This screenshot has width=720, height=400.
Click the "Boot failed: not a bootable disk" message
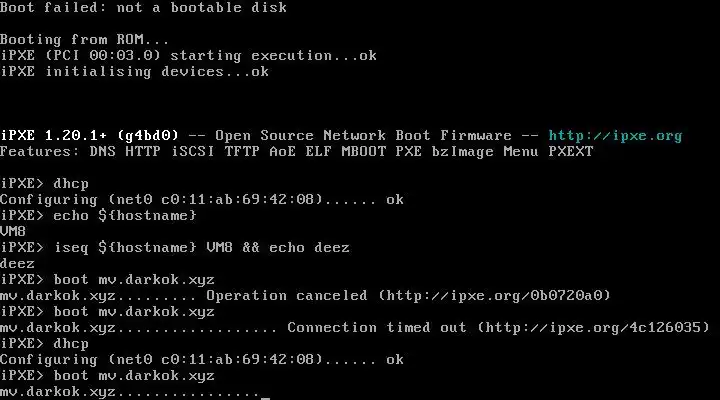coord(144,8)
